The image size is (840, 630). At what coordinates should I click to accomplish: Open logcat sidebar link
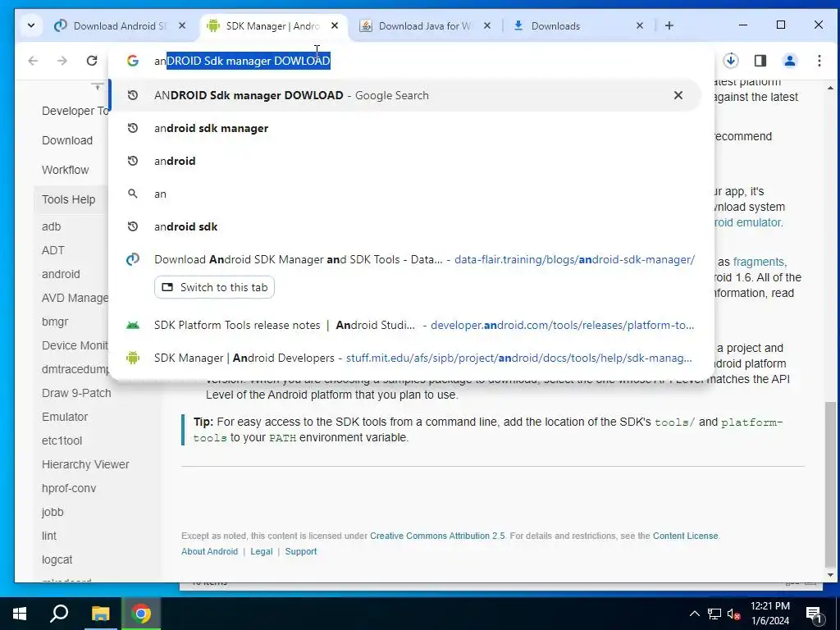pos(57,559)
